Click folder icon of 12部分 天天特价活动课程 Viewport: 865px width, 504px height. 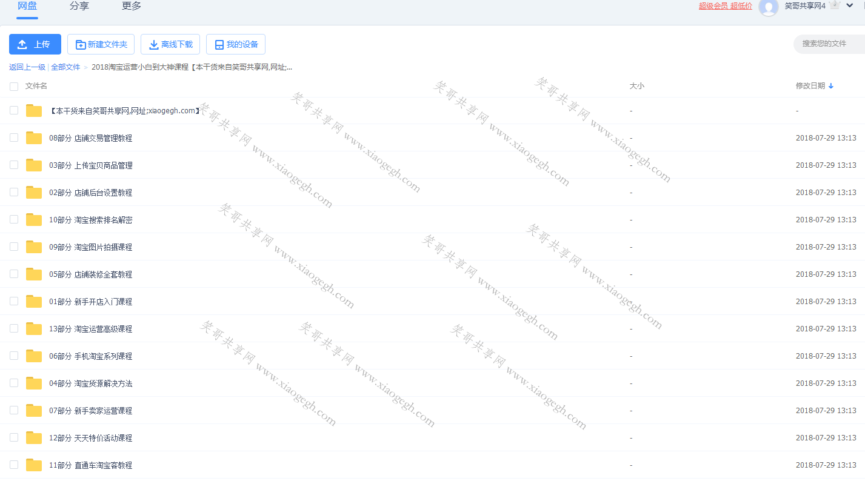(x=34, y=438)
